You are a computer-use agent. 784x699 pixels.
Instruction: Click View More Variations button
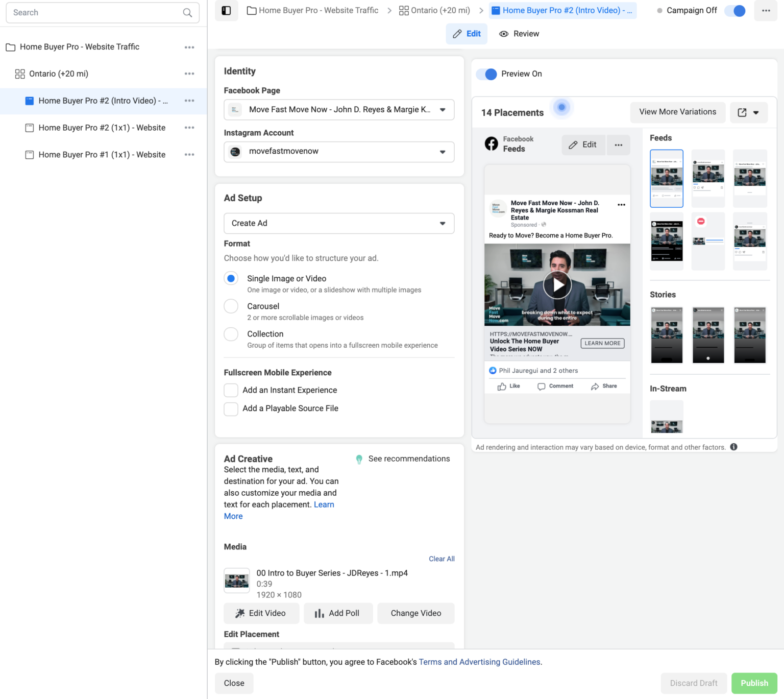pos(678,112)
